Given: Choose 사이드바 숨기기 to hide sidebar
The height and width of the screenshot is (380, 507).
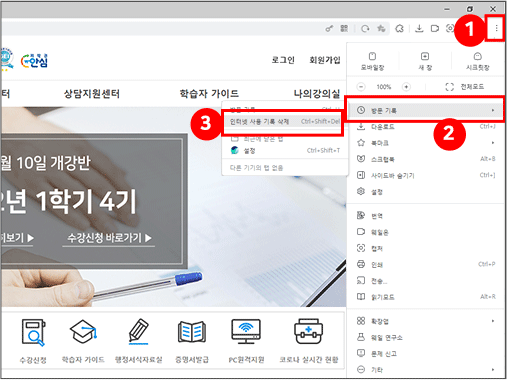Looking at the screenshot, I should coord(426,175).
